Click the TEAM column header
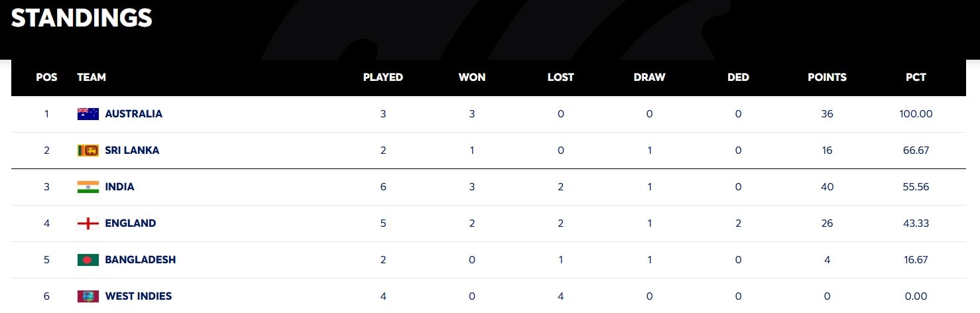 92,78
